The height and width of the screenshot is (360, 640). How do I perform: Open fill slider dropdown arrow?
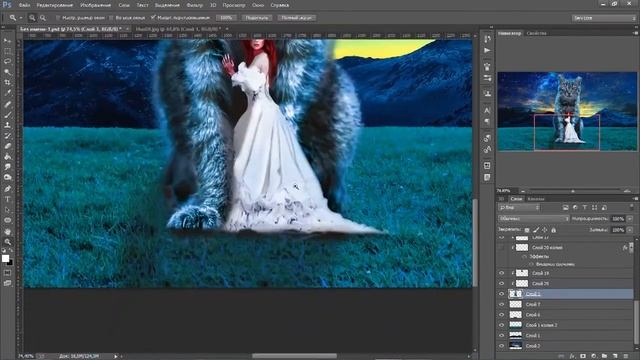(x=630, y=230)
